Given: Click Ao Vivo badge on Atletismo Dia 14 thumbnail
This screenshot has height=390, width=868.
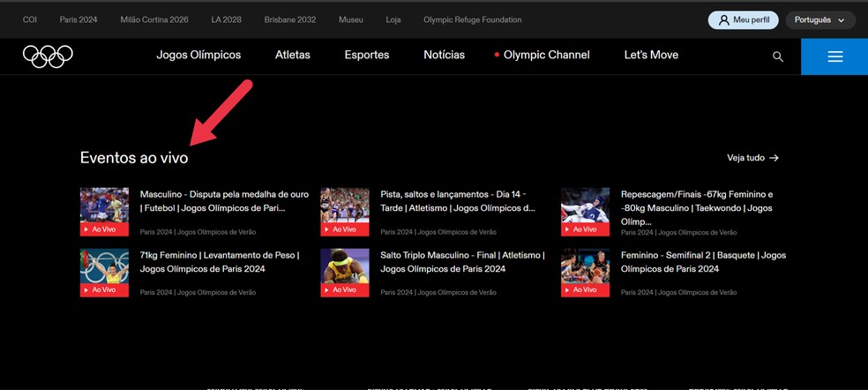Looking at the screenshot, I should [344, 229].
